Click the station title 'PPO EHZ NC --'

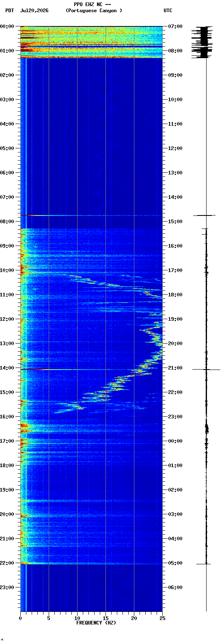coord(92,4)
